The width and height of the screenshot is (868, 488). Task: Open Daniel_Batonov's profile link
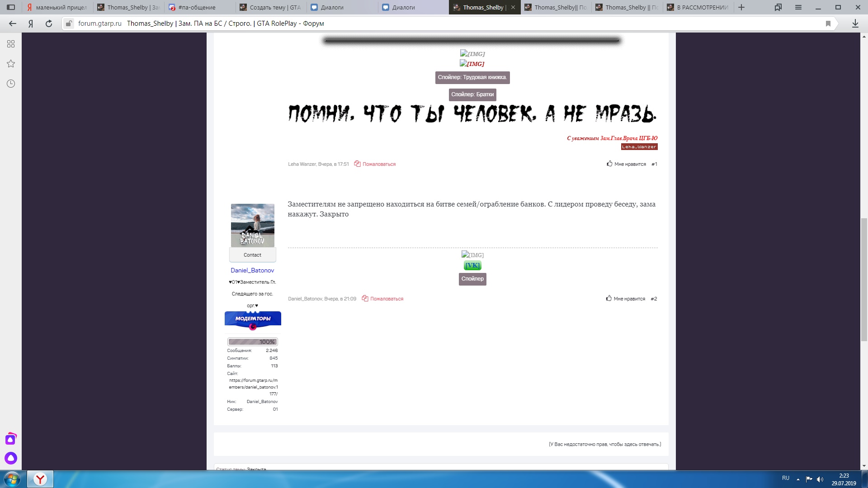pos(252,270)
